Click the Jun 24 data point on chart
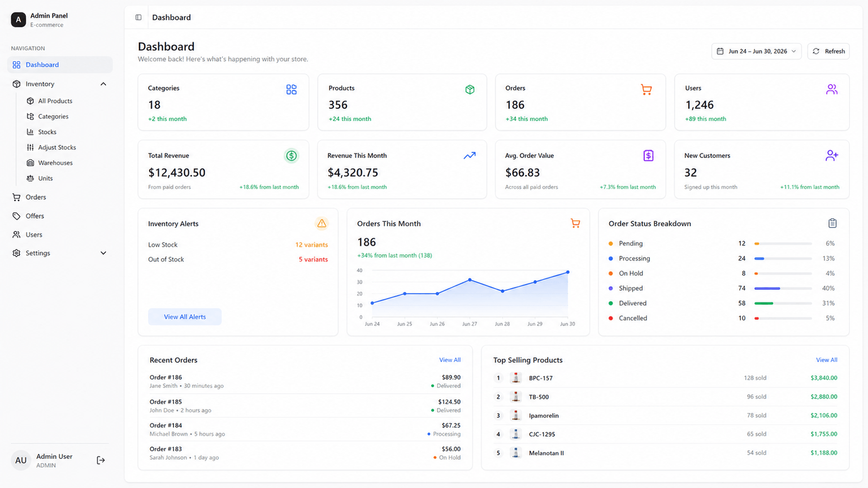 372,303
